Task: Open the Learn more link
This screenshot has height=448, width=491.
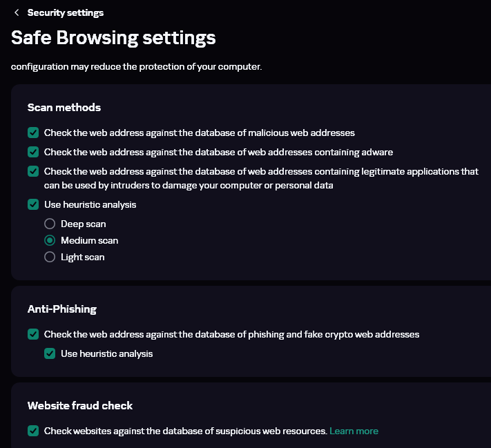Action: [354, 431]
